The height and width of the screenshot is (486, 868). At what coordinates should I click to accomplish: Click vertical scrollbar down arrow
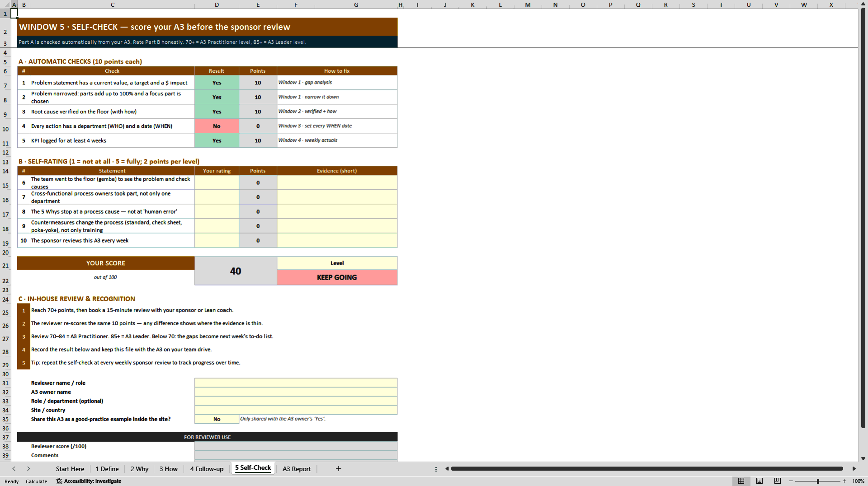tap(863, 458)
